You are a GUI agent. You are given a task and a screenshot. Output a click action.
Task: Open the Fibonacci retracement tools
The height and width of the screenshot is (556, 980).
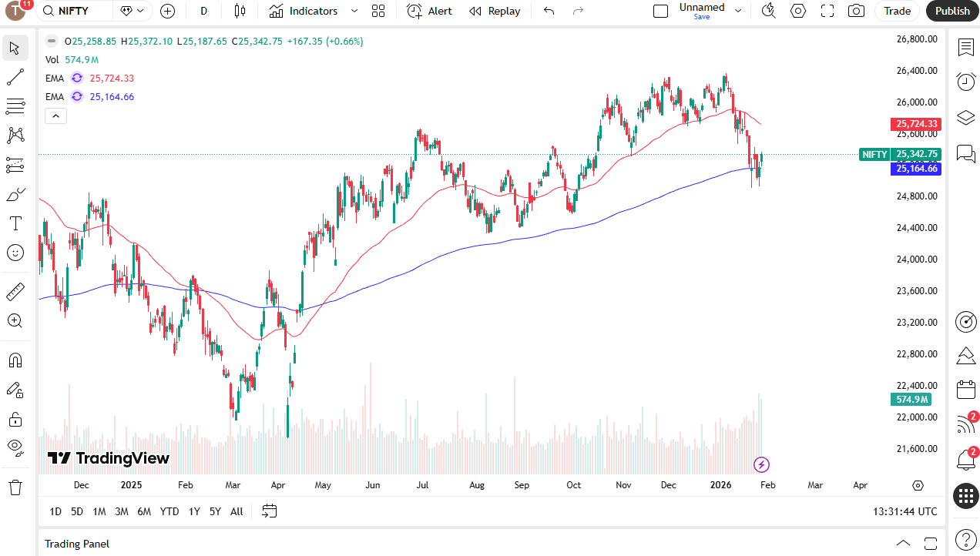point(15,106)
